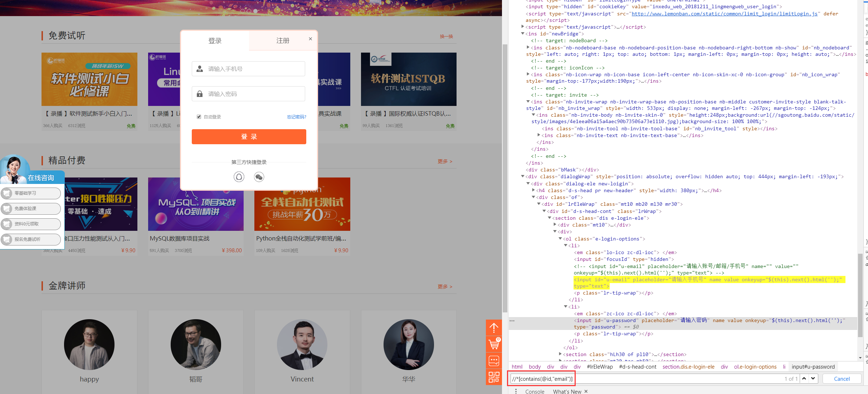Open the shopping cart icon

click(494, 344)
